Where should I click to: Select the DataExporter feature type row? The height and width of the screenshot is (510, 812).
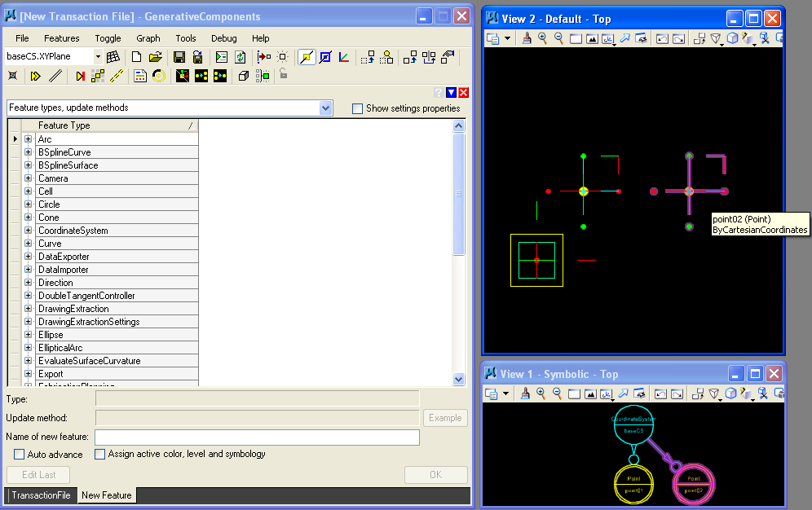click(117, 257)
